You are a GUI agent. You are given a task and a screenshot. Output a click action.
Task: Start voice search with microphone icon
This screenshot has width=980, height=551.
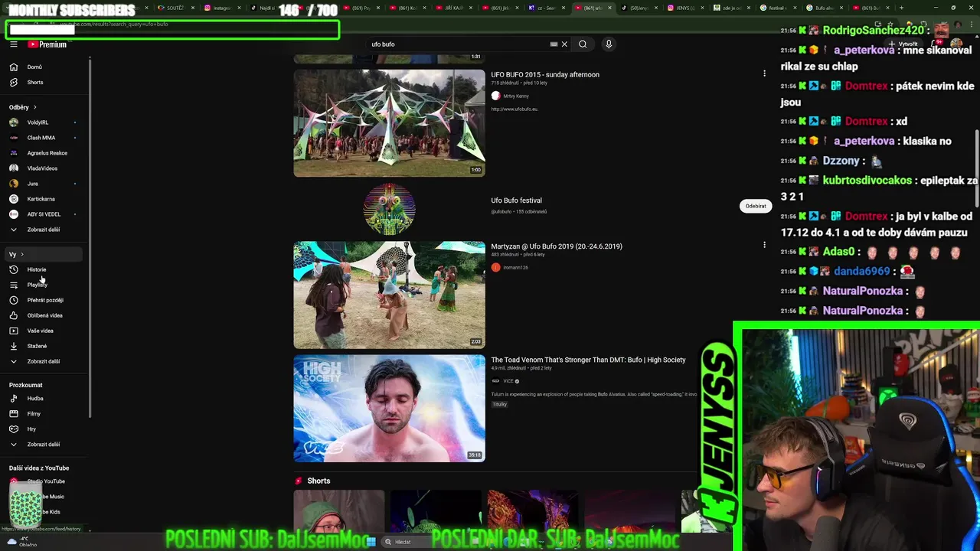click(x=609, y=44)
